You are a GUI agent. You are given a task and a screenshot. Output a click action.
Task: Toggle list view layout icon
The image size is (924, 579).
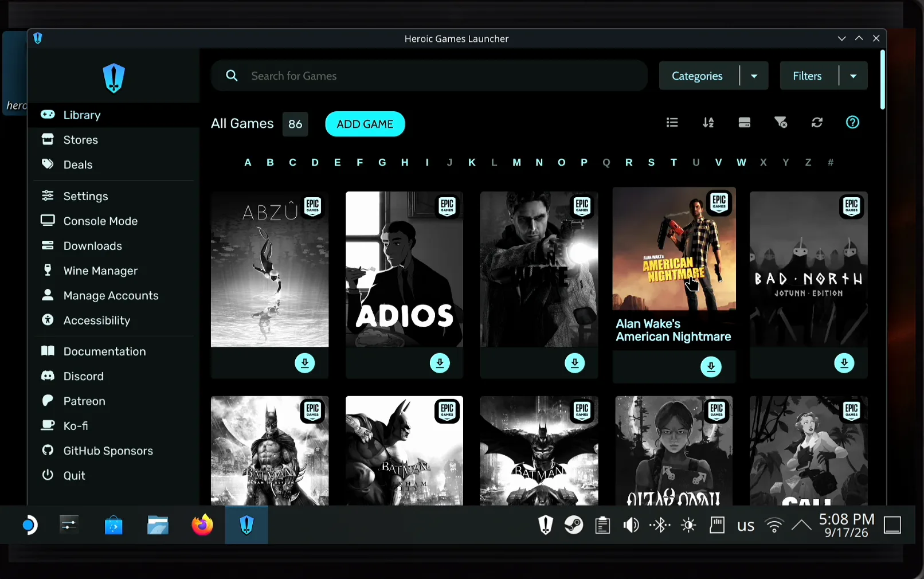[672, 123]
